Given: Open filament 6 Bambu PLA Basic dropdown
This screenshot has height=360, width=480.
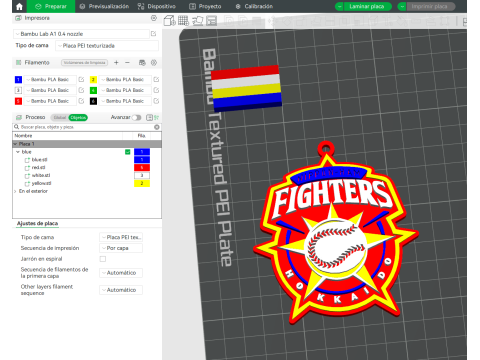Looking at the screenshot, I should [125, 101].
